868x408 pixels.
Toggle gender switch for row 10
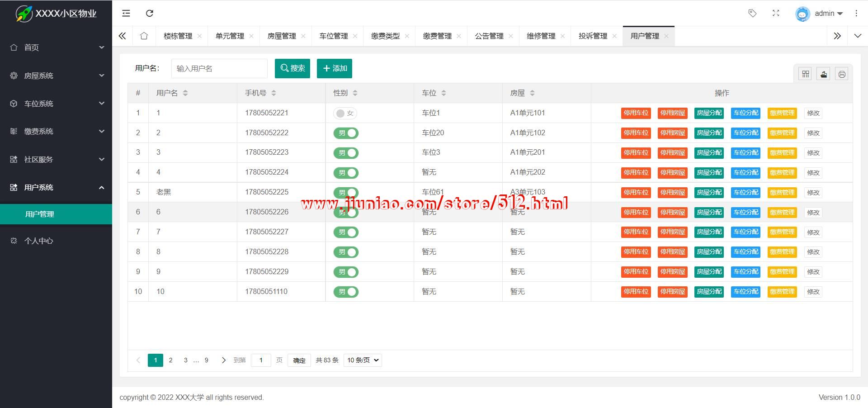(x=346, y=292)
